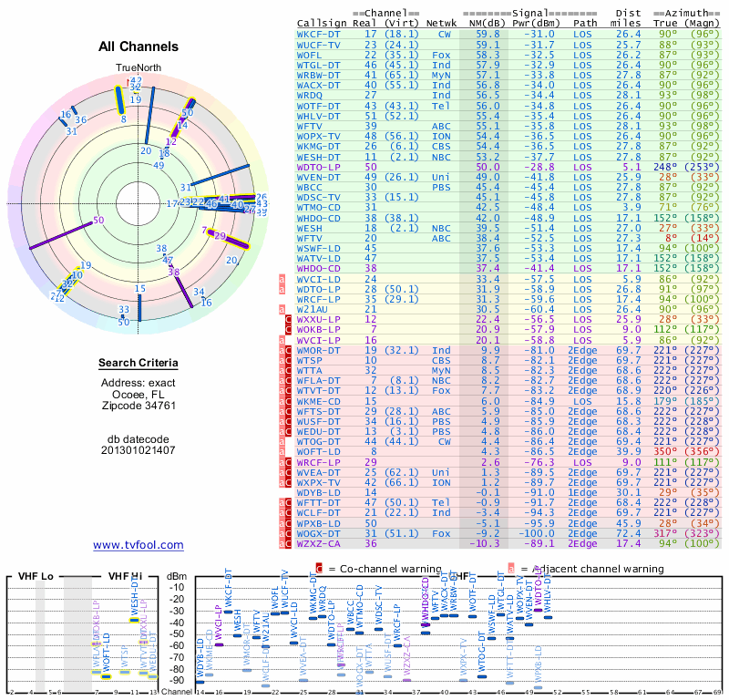Select WHLV-DT in the table
This screenshot has width=729, height=700.
(x=318, y=117)
